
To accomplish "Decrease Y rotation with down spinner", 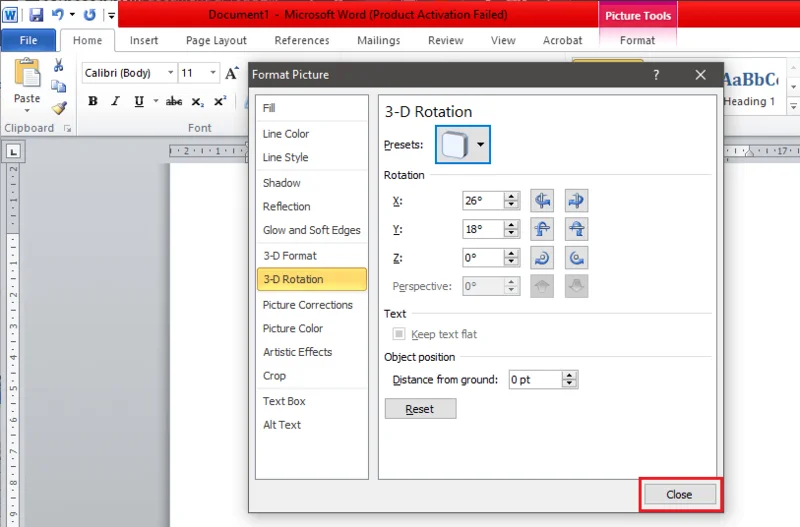I will (511, 234).
